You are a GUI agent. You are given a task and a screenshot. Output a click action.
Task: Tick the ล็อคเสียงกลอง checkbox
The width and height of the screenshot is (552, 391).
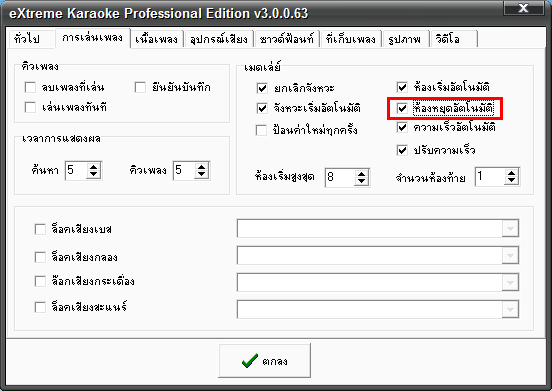pyautogui.click(x=40, y=257)
